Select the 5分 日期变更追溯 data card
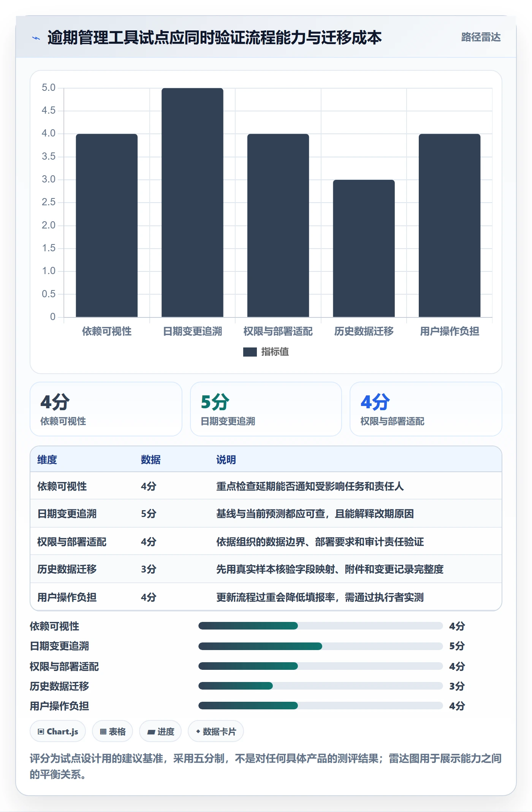532x812 pixels. click(x=266, y=409)
